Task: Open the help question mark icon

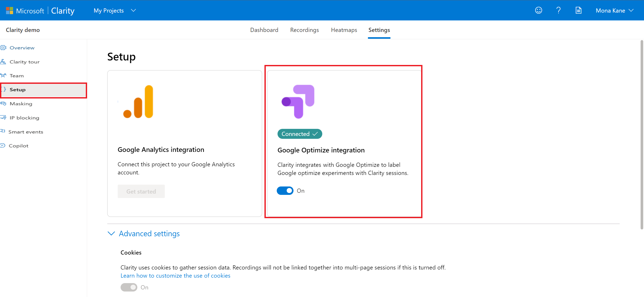Action: [x=558, y=10]
